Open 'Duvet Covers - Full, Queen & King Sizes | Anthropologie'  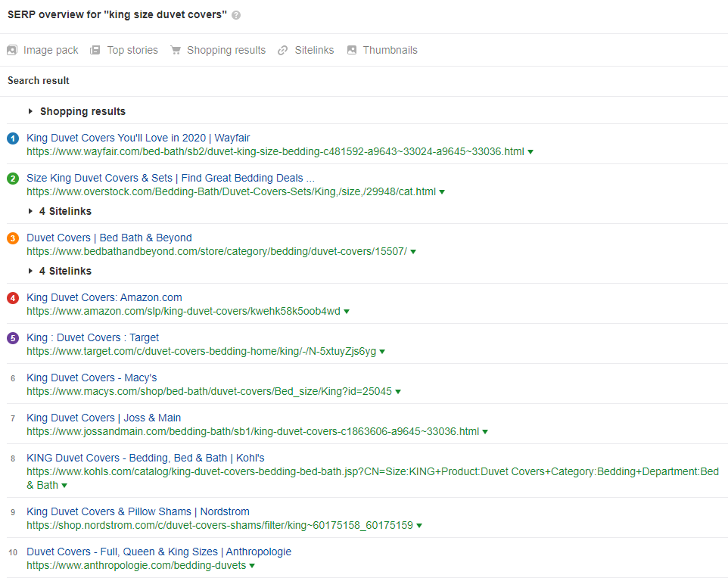pos(159,552)
